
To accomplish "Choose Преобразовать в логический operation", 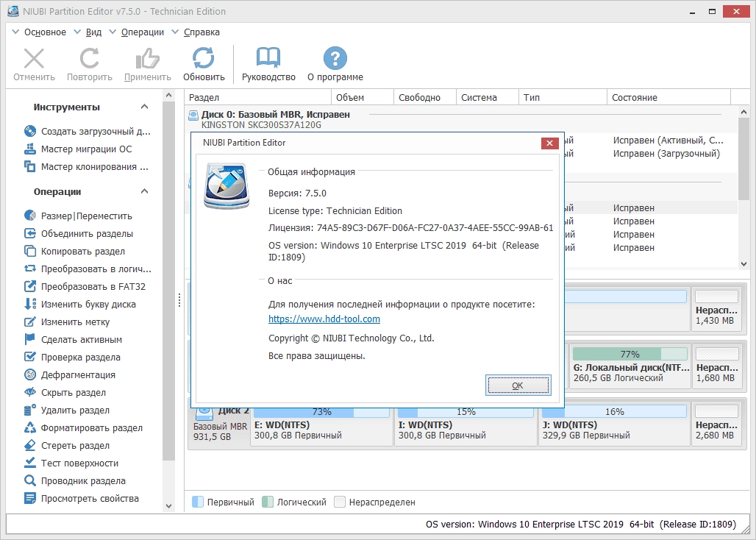I will [88, 269].
